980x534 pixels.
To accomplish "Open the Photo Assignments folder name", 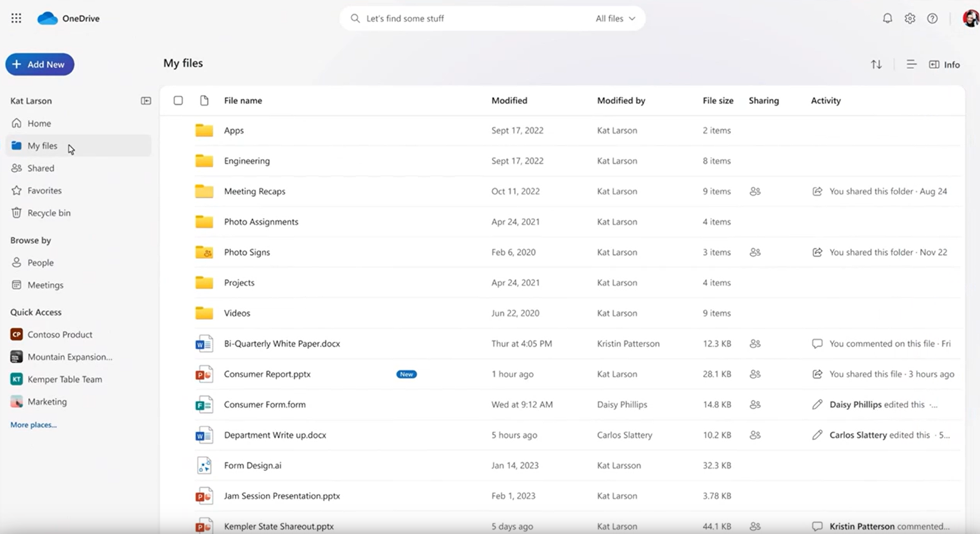I will (261, 222).
